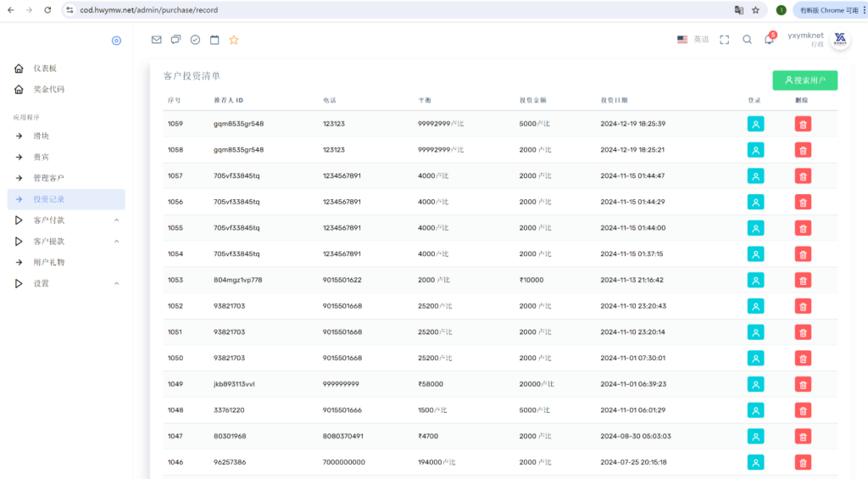The image size is (868, 479).
Task: Delete record row 1058
Action: click(x=804, y=150)
